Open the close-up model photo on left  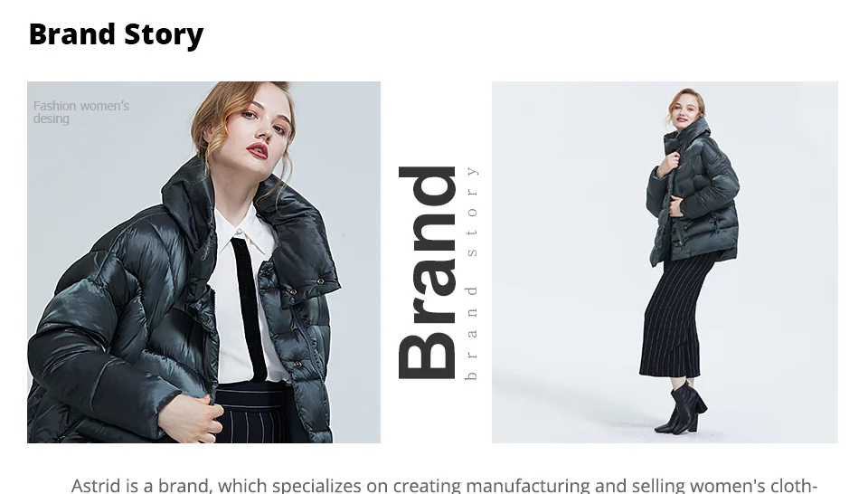tap(203, 262)
